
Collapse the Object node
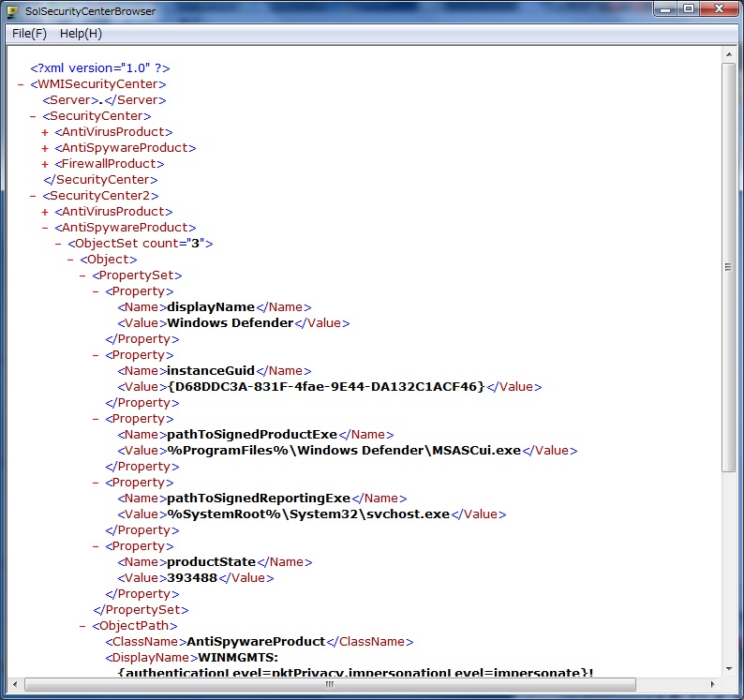coord(70,260)
